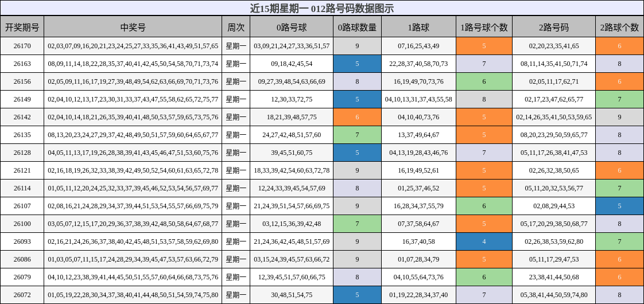This screenshot has height=304, width=644.
Task: Select period number 26128
Action: point(22,153)
